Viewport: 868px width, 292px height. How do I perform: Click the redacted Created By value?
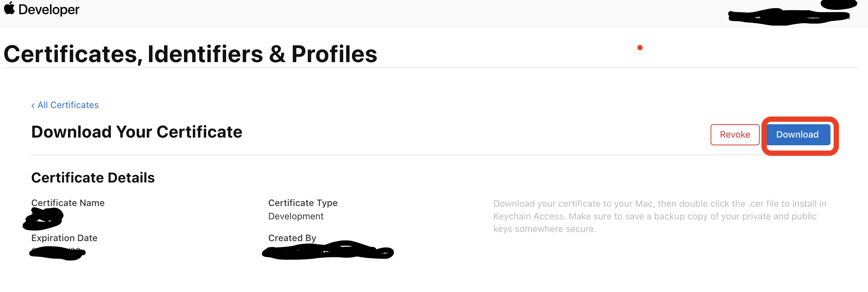coord(328,251)
